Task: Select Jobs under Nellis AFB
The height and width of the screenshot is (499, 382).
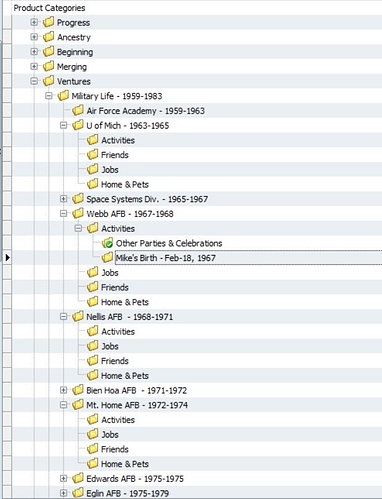Action: [x=110, y=346]
